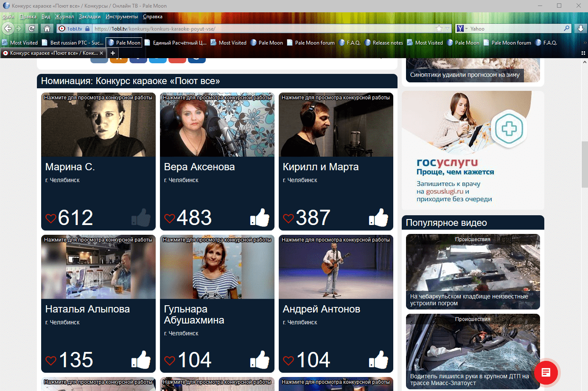Like Вера Аксенова with the thumbs-up
This screenshot has height=391, width=588.
pos(260,217)
